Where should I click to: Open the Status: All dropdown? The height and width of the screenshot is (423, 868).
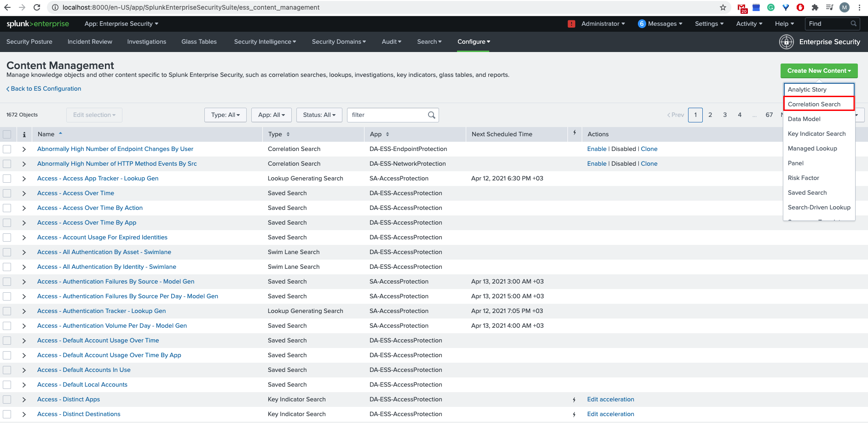point(319,115)
